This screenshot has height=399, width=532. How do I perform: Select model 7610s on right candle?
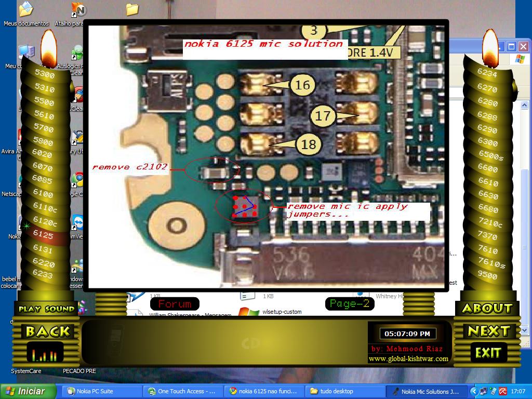pyautogui.click(x=491, y=262)
